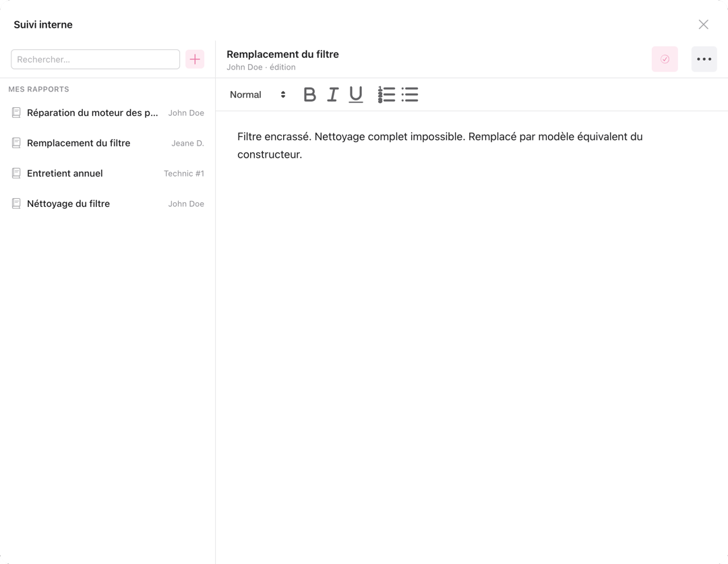Click the pink plus button to add report
Screen dimensions: 728x564
[x=195, y=59]
